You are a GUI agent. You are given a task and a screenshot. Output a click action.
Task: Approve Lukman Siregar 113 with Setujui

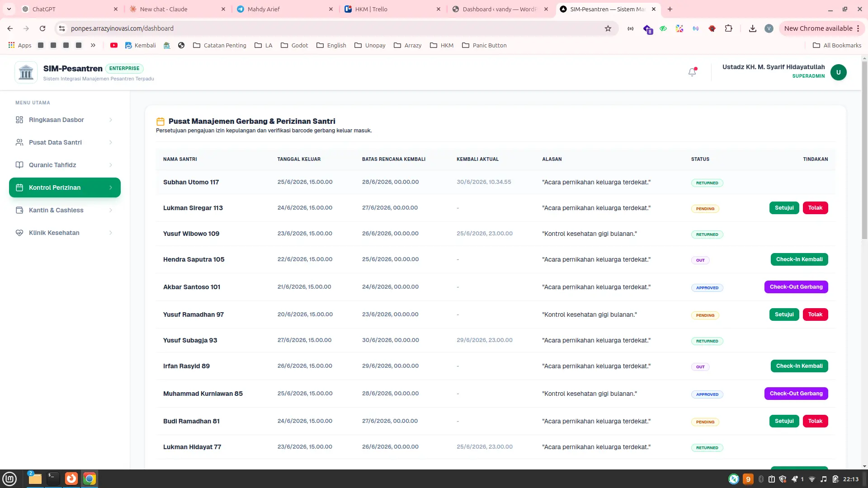pyautogui.click(x=784, y=208)
